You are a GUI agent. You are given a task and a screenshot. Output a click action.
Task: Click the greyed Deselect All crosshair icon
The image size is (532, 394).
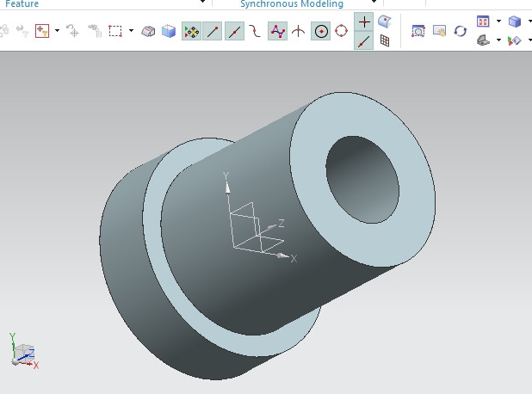[72, 31]
